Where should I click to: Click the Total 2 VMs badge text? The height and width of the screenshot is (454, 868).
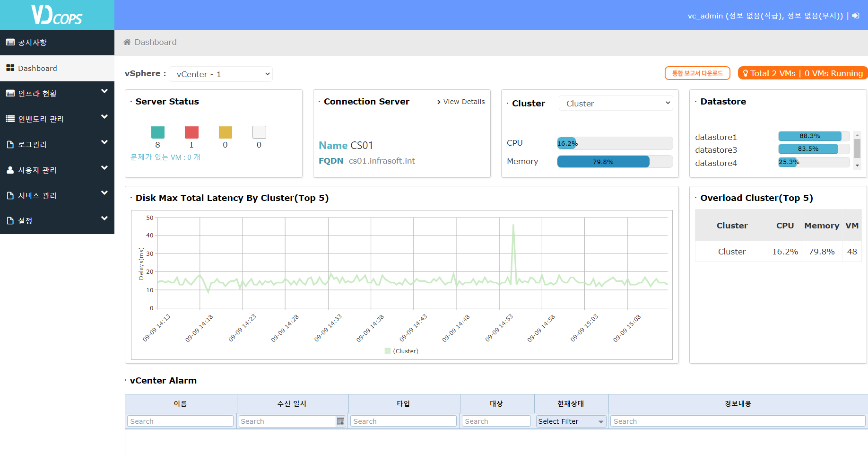(807, 73)
